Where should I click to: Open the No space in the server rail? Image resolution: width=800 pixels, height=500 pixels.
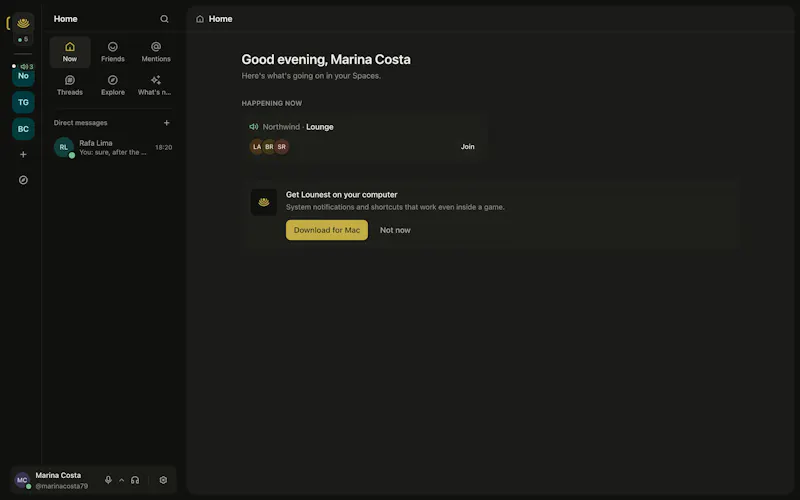(x=23, y=76)
